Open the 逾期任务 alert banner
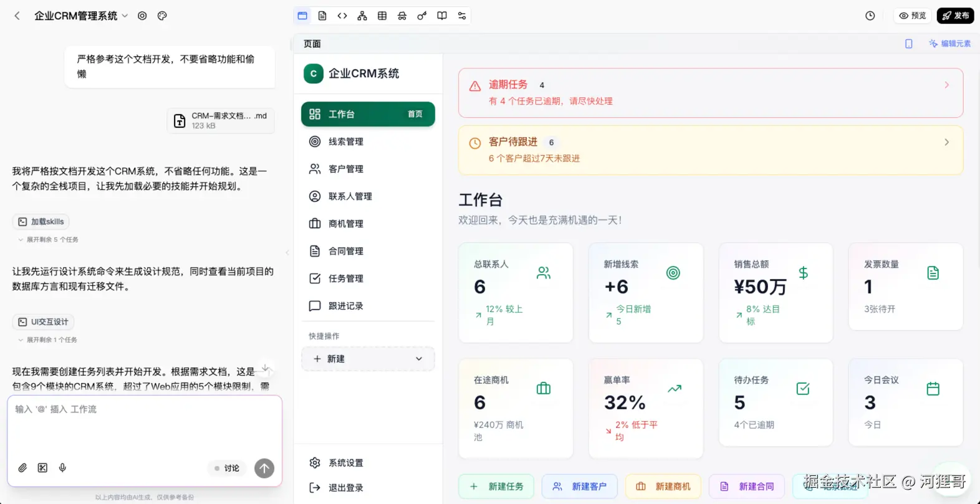This screenshot has width=980, height=504. click(x=711, y=93)
